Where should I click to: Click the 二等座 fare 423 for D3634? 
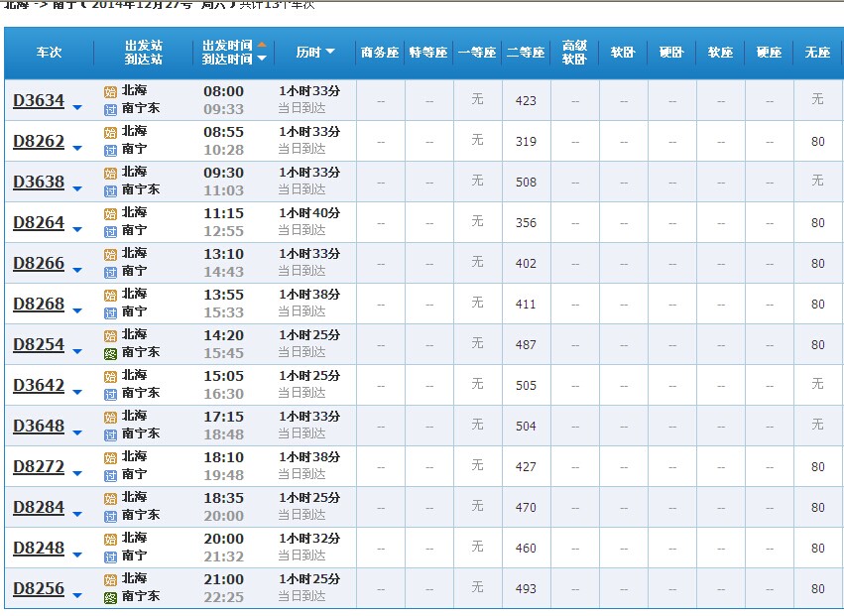525,99
